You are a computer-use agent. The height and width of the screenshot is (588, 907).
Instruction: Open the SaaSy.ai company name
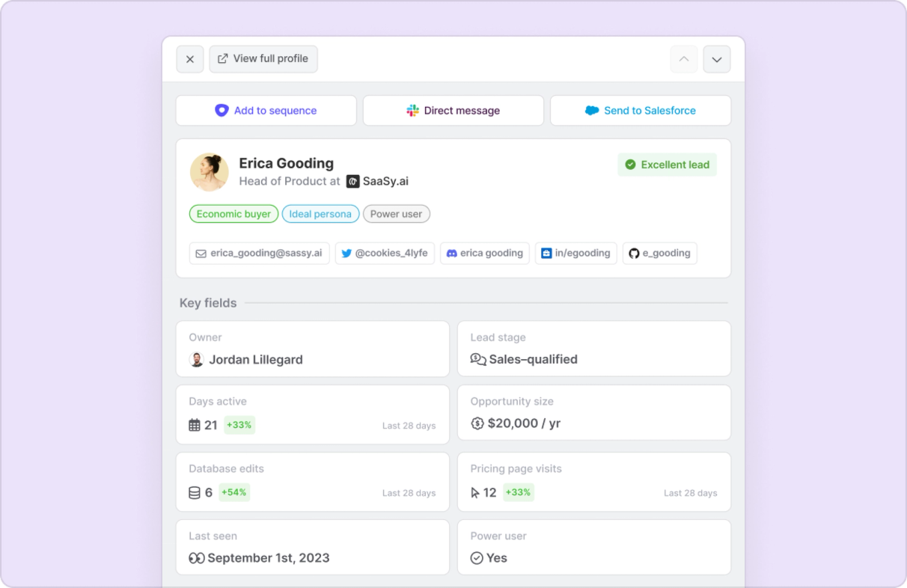[x=385, y=181]
